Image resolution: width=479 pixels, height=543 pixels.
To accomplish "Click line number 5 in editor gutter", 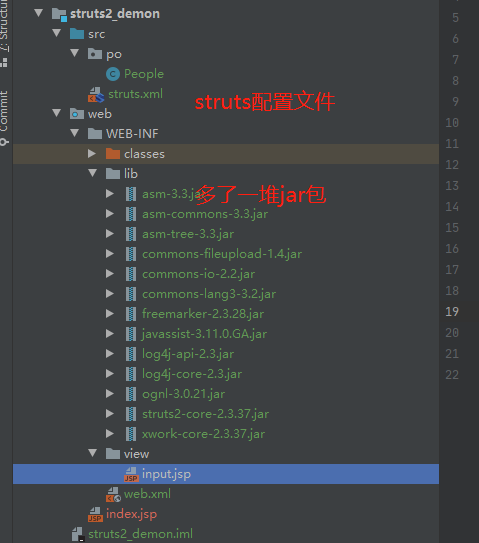I will tap(455, 18).
